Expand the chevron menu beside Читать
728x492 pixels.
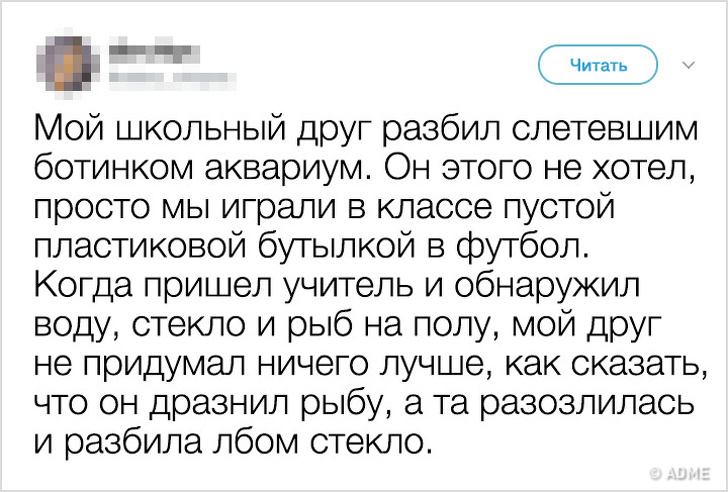coord(687,66)
